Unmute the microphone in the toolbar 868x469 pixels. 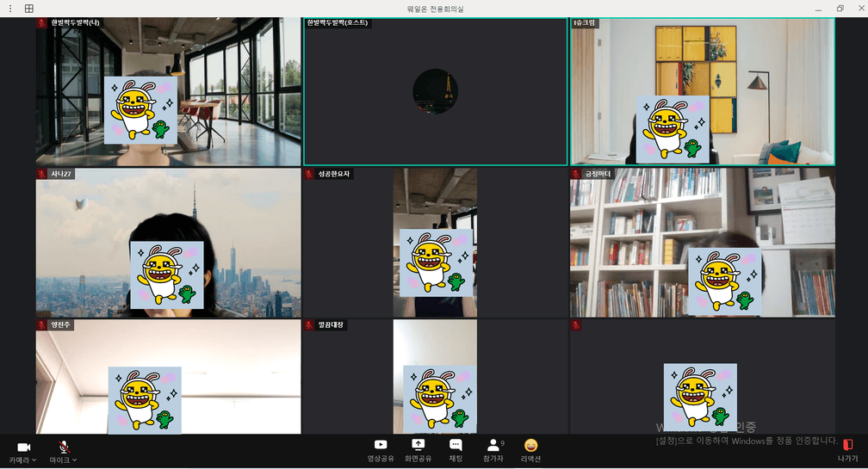point(65,447)
